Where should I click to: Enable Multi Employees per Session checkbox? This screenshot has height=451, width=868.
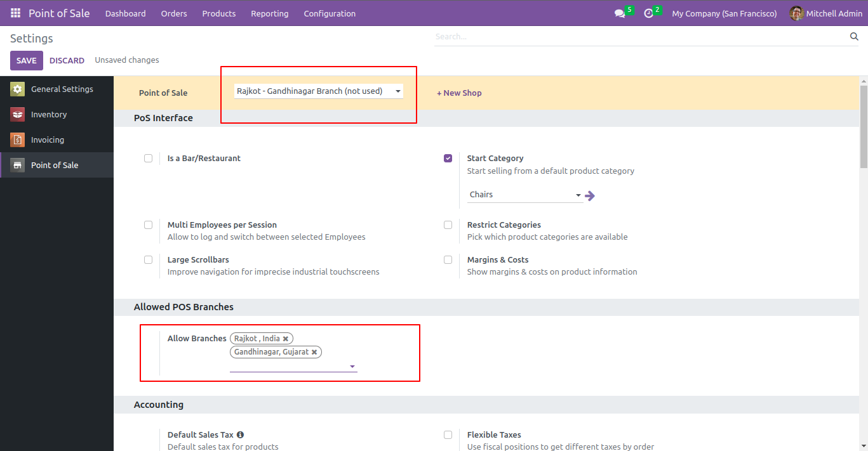click(x=148, y=225)
